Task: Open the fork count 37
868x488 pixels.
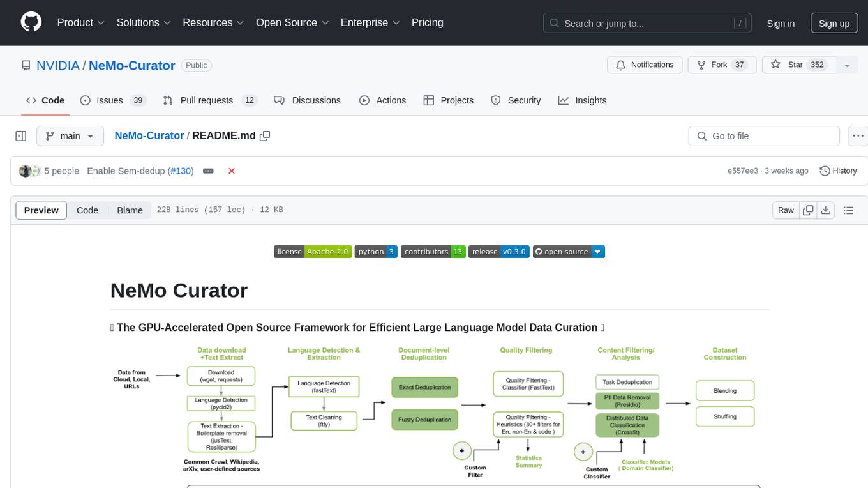Action: (x=740, y=65)
